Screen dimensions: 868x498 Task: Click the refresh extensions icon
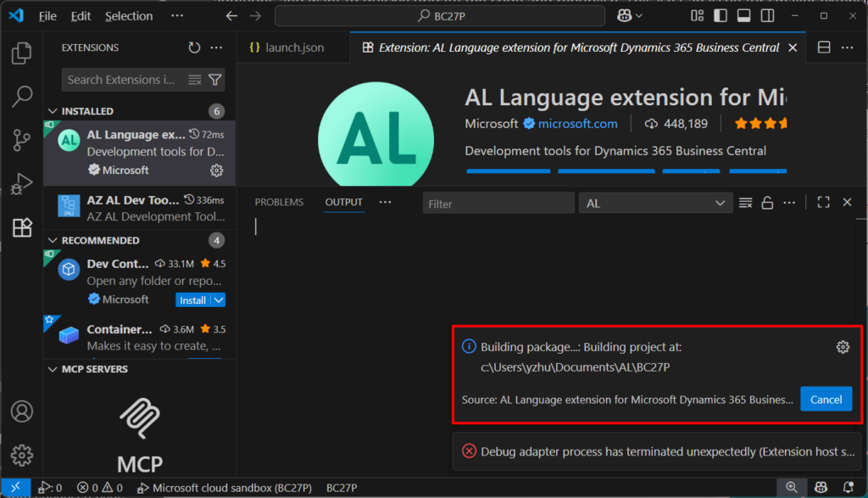(194, 48)
